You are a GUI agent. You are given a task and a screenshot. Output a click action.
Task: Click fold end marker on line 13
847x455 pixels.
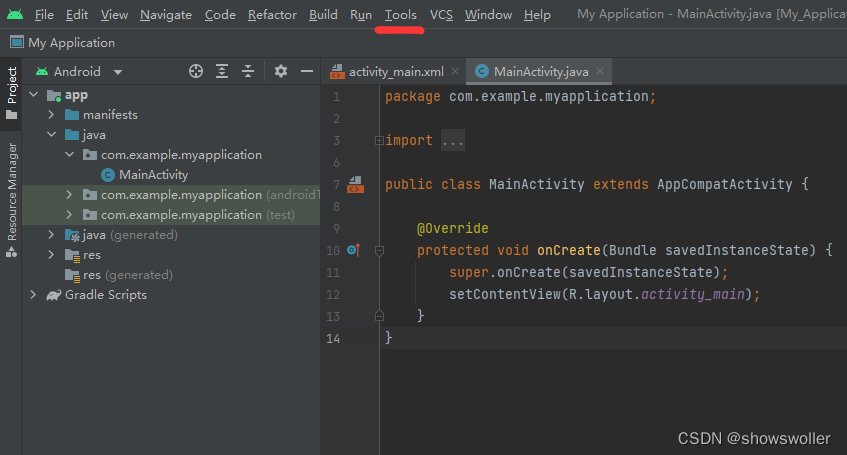tap(379, 316)
